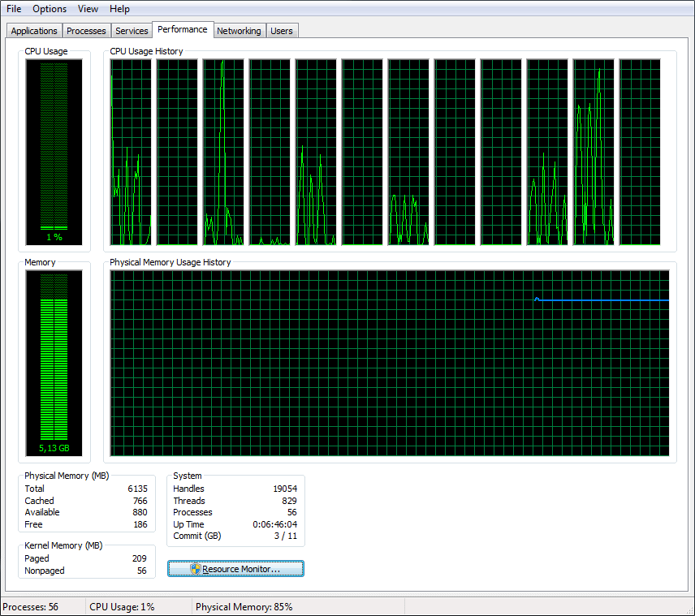Click status bar text Processes: 56
The width and height of the screenshot is (695, 616).
(x=31, y=607)
